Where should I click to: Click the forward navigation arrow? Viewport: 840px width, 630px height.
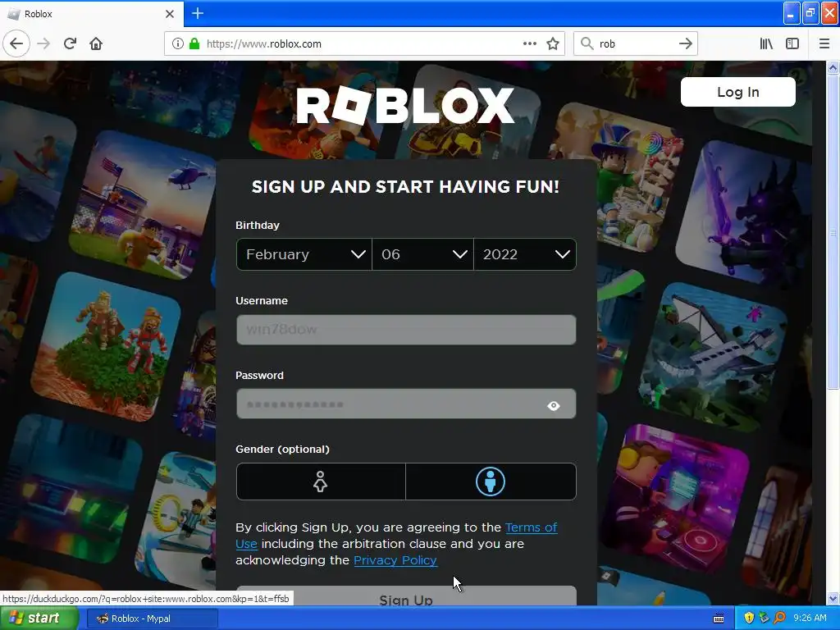43,43
